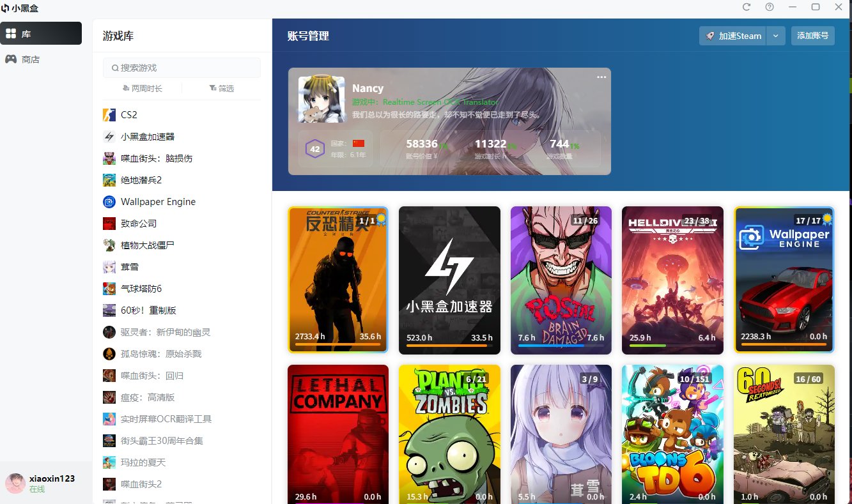Expand the 加速Steam dropdown arrow
This screenshot has width=852, height=504.
[x=775, y=36]
